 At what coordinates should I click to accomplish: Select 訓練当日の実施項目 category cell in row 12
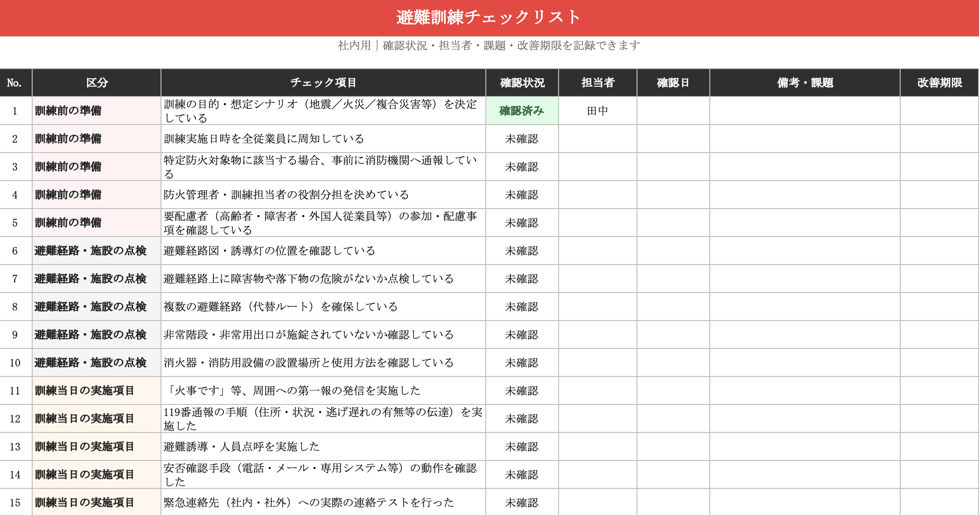coord(97,418)
